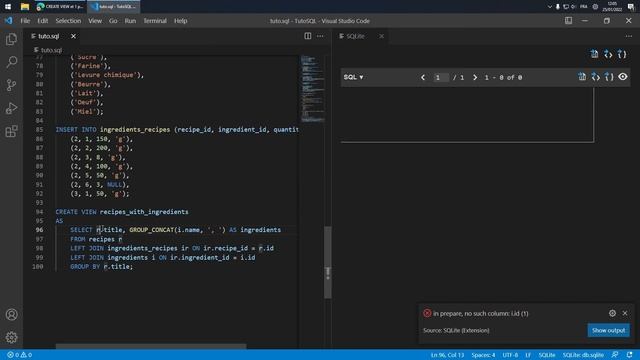Switch to the tuto.sql tab
The width and height of the screenshot is (640, 360).
pyautogui.click(x=49, y=36)
